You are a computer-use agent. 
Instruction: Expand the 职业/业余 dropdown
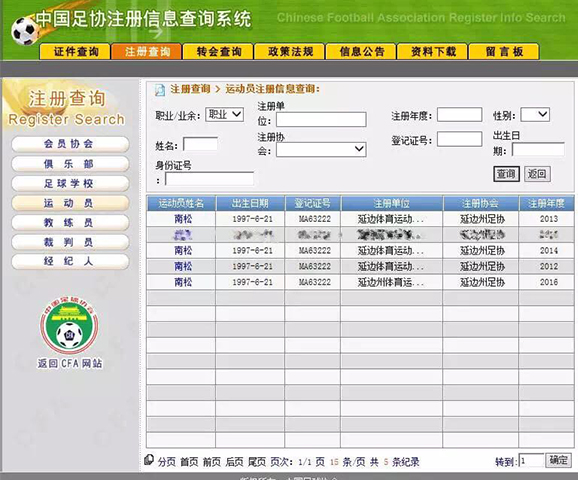click(224, 115)
